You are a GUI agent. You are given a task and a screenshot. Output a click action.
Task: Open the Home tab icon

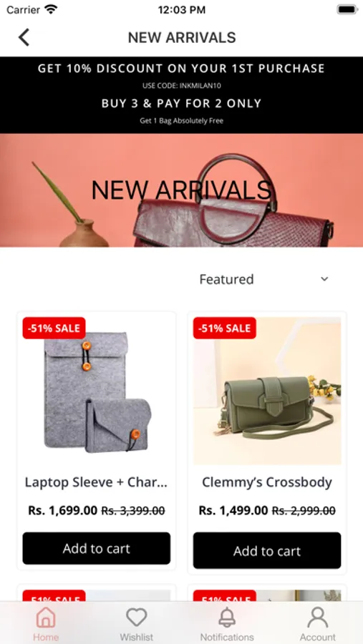pos(46,618)
